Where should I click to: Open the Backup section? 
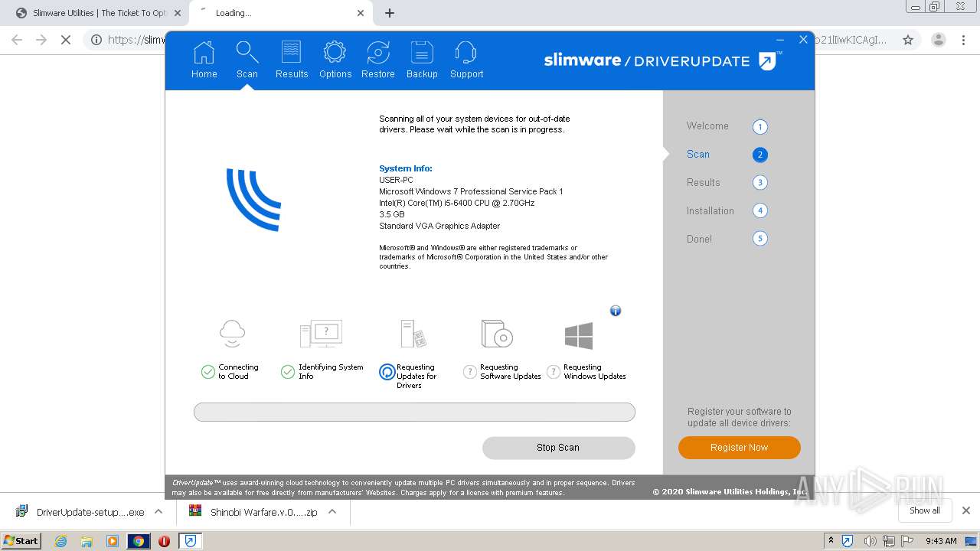coord(422,60)
